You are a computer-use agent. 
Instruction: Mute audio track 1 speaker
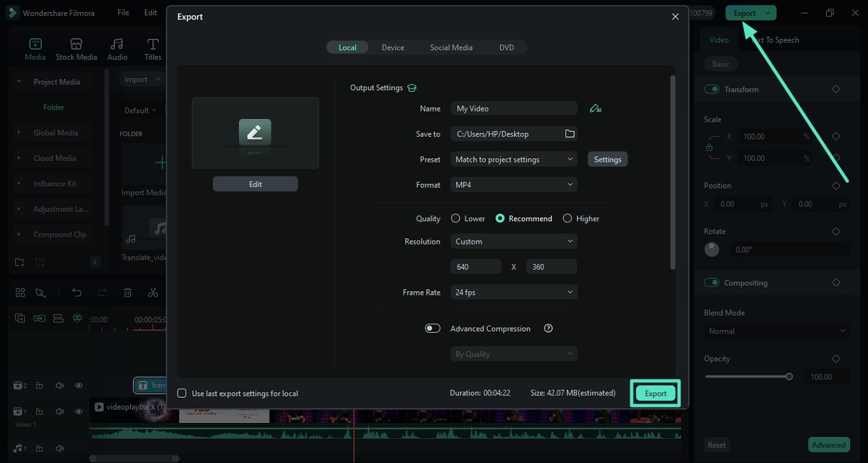click(59, 448)
